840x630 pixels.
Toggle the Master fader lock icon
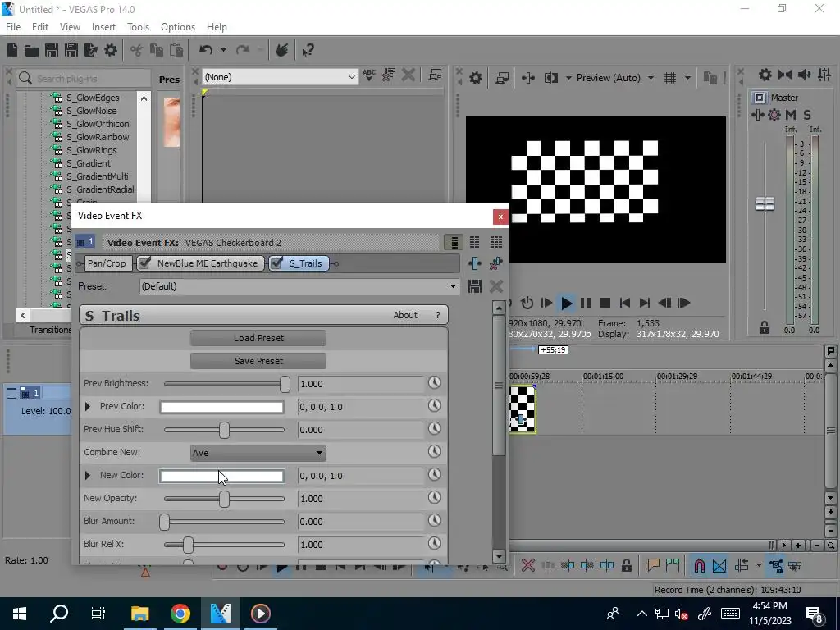click(765, 328)
